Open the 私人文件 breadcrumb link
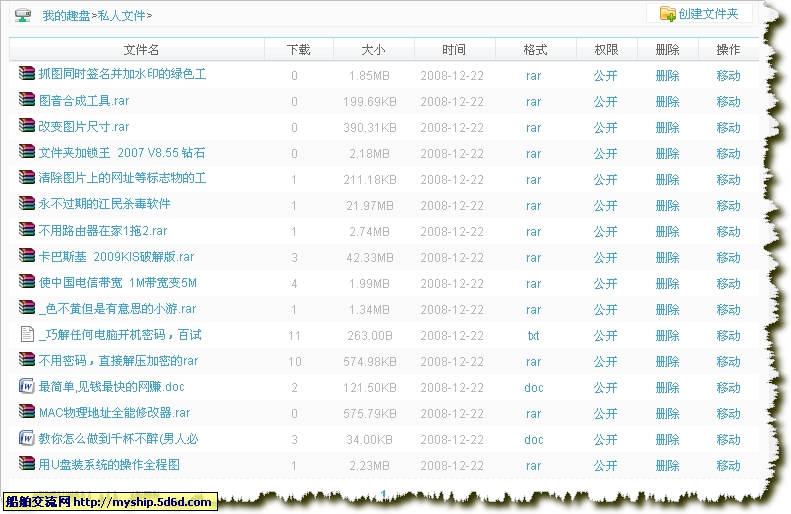The height and width of the screenshot is (514, 791). tap(121, 16)
